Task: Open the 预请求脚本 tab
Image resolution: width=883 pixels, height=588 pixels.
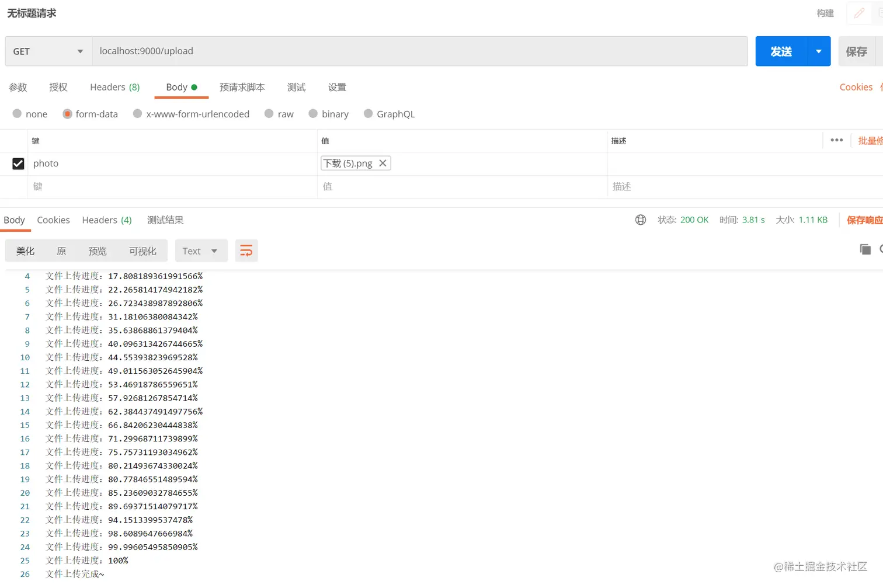Action: (x=242, y=87)
